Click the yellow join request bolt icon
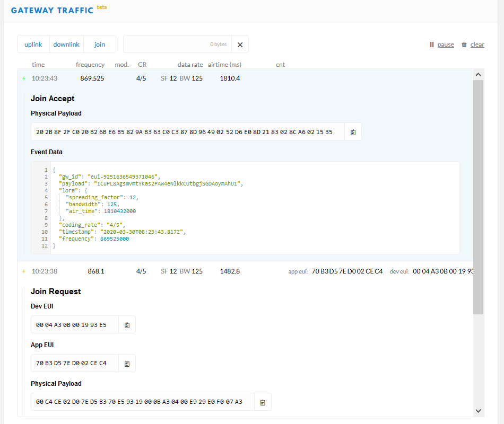 coord(23,271)
